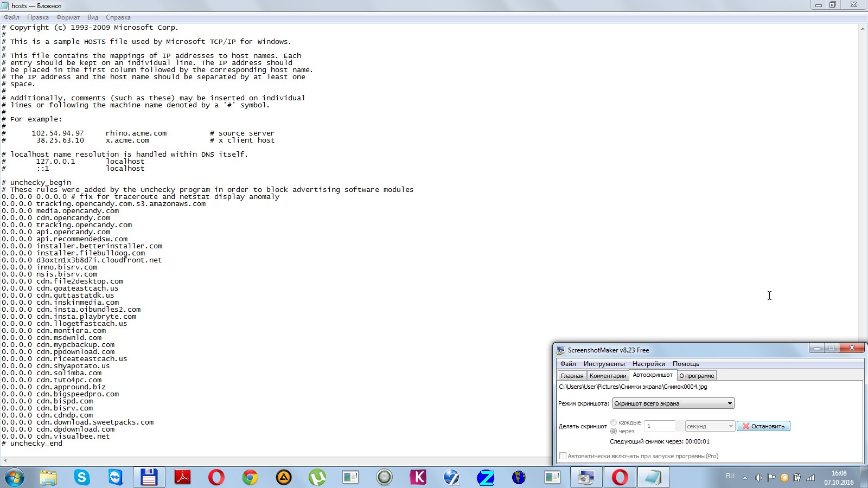Click the 'cdn.download.sweetpacks.com' entry

tap(95, 422)
